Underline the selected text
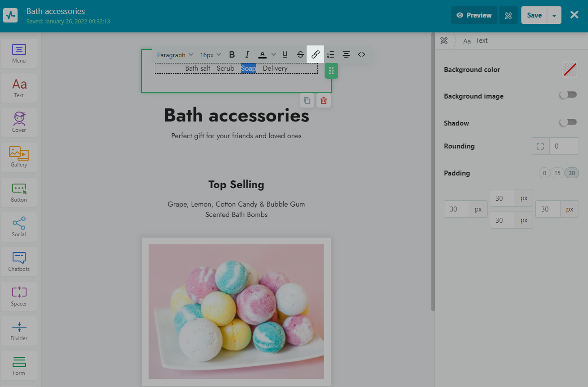 285,54
